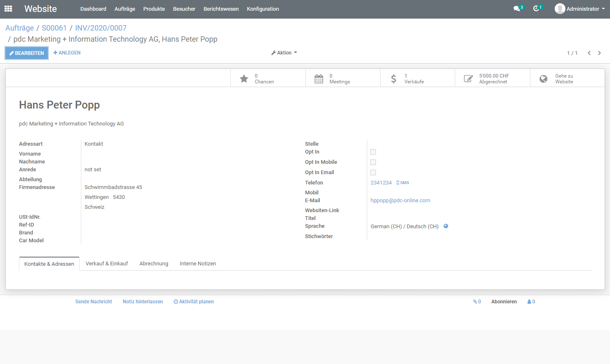Click the S00061 breadcrumb link
This screenshot has height=364, width=610.
click(54, 28)
